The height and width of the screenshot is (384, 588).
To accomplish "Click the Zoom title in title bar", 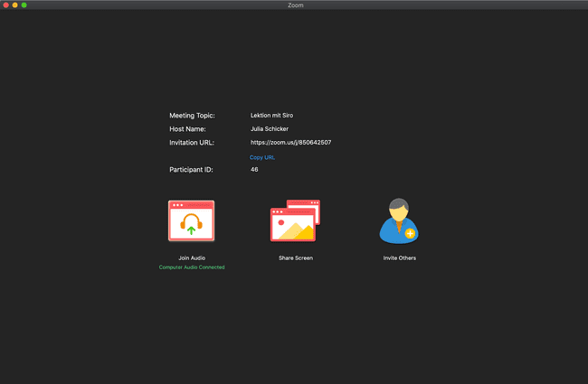I will click(x=294, y=5).
